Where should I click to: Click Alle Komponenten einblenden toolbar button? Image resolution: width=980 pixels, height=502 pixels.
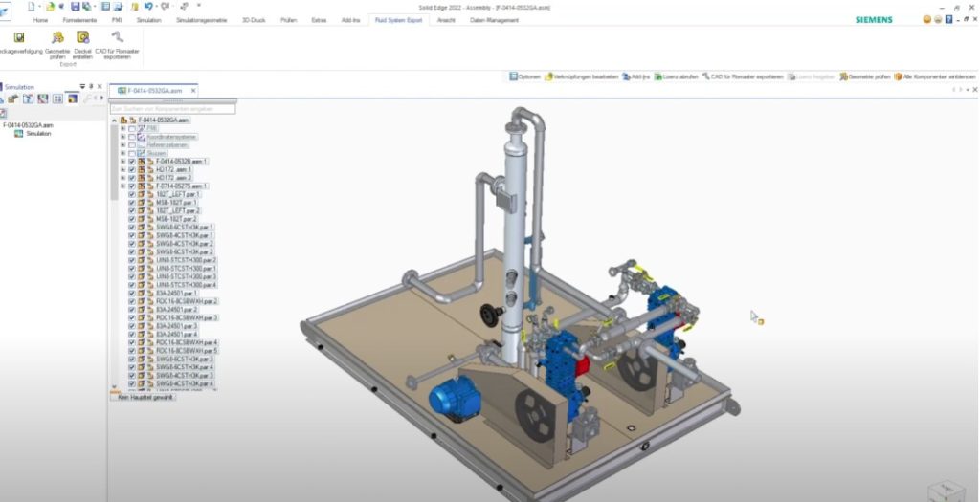click(x=934, y=76)
